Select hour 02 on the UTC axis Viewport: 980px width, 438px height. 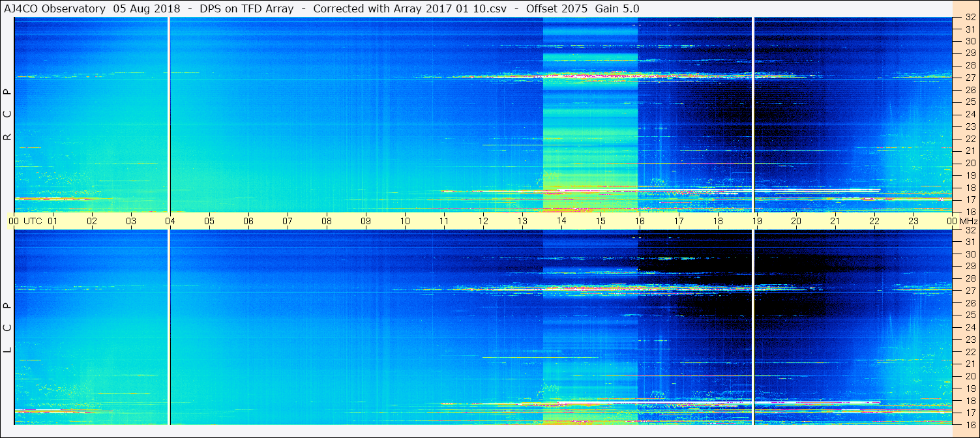[x=92, y=221]
